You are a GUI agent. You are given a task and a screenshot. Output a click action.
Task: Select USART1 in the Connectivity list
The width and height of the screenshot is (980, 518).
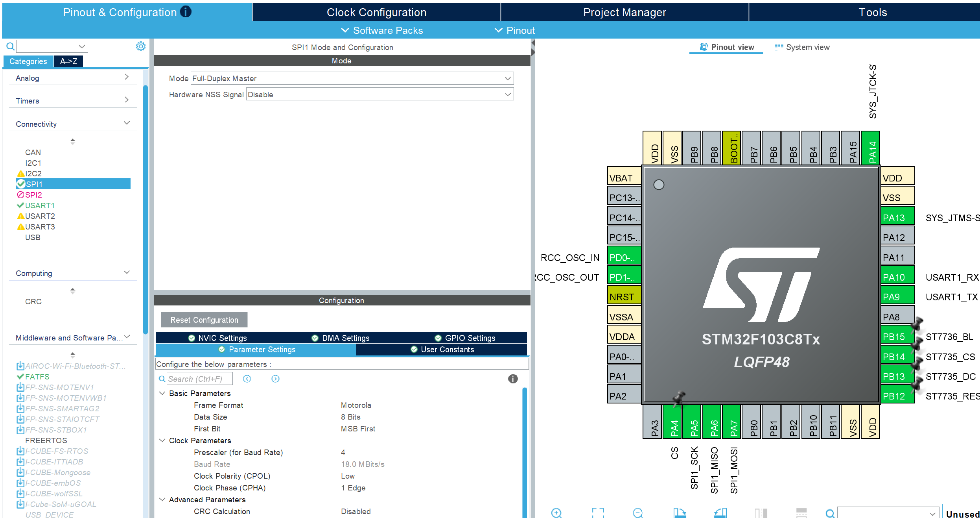[40, 205]
